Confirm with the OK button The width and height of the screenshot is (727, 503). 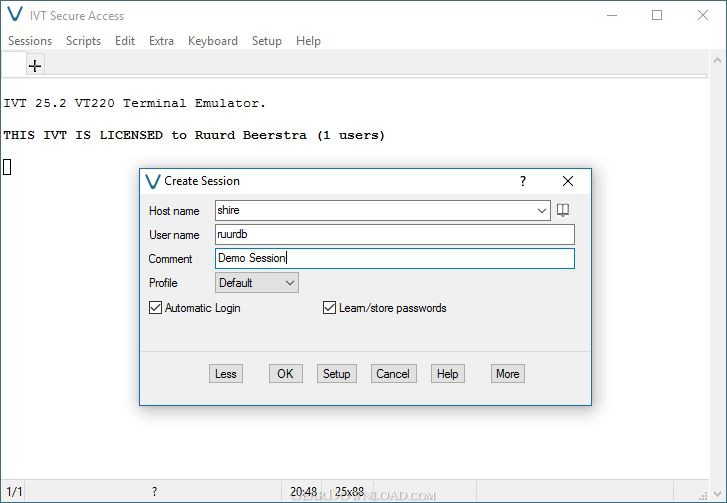pyautogui.click(x=286, y=374)
